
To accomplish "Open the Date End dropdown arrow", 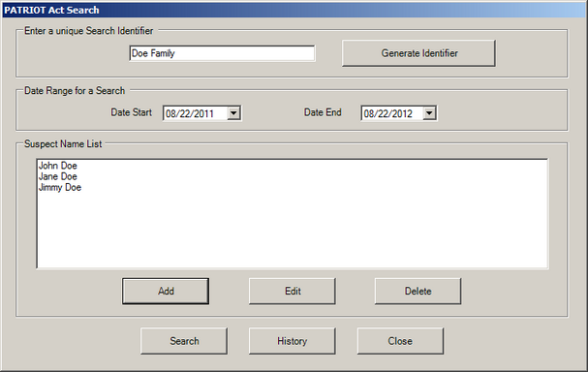I will [429, 113].
